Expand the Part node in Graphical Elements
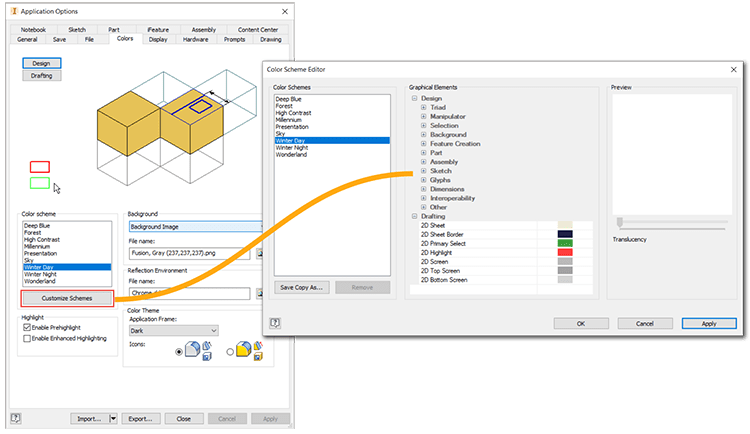750x434 pixels. [423, 153]
